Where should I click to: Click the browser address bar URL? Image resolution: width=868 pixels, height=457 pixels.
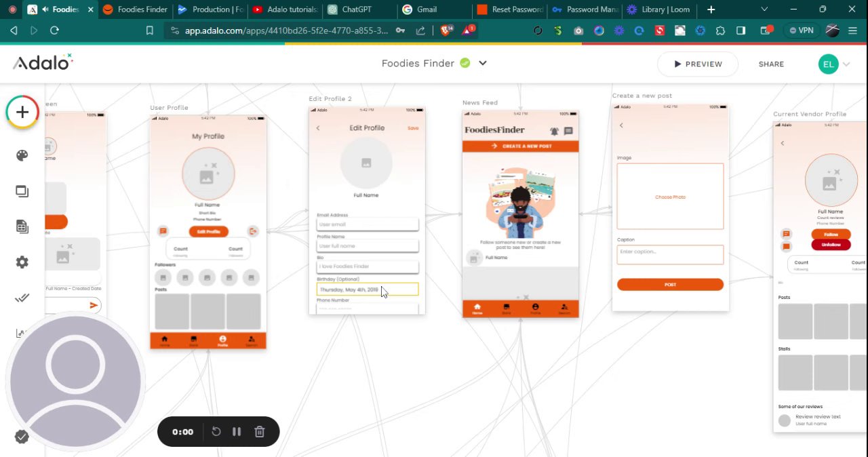pyautogui.click(x=286, y=31)
